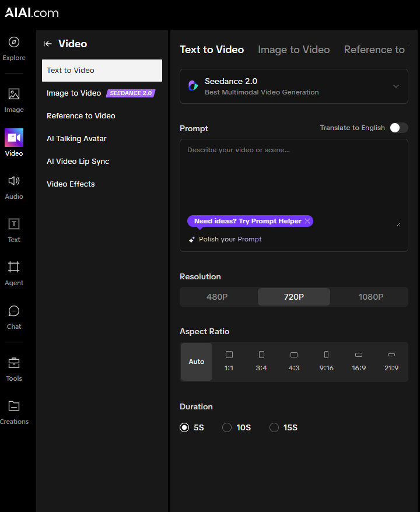Click the Duration label

pyautogui.click(x=196, y=406)
